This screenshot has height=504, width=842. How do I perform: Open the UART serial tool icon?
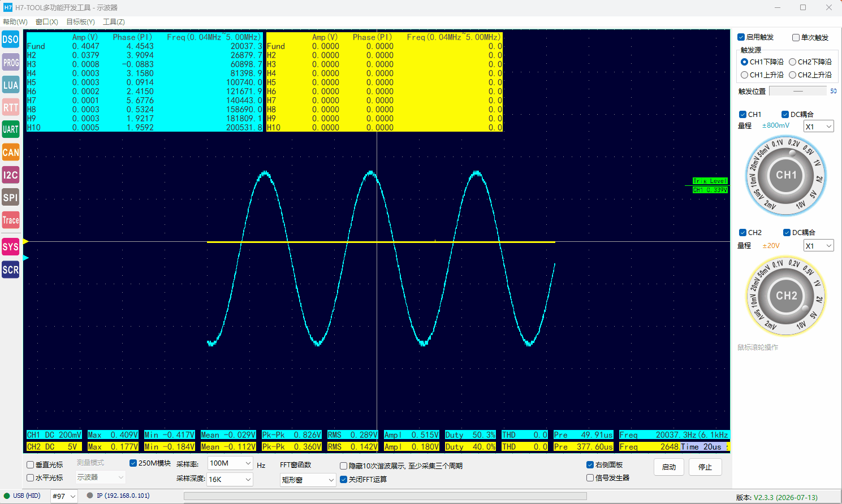pos(11,129)
